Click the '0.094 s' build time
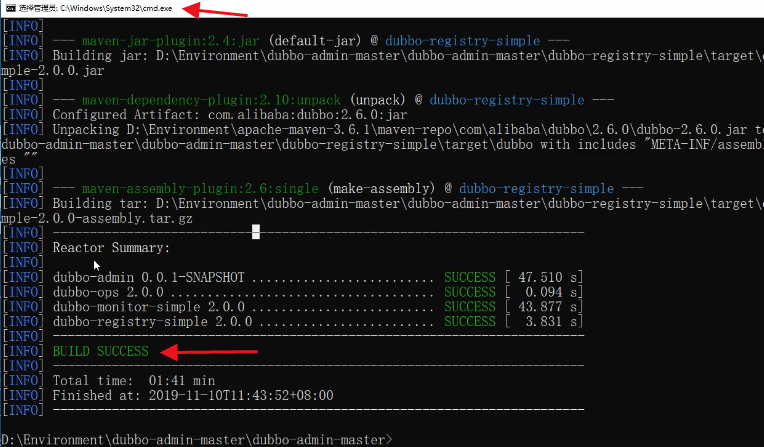This screenshot has width=764, height=447. (x=551, y=292)
